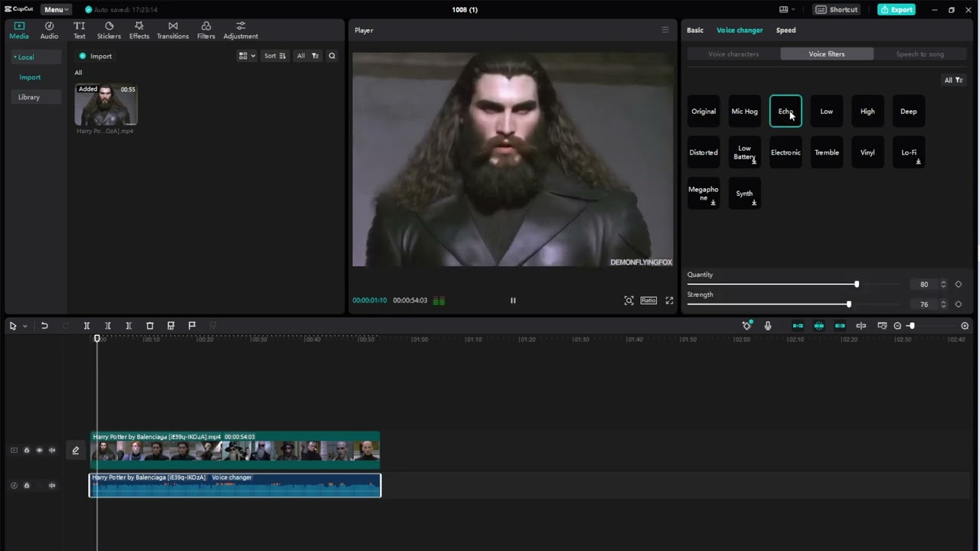The image size is (980, 551).
Task: Zoom in the timeline
Action: (x=965, y=326)
